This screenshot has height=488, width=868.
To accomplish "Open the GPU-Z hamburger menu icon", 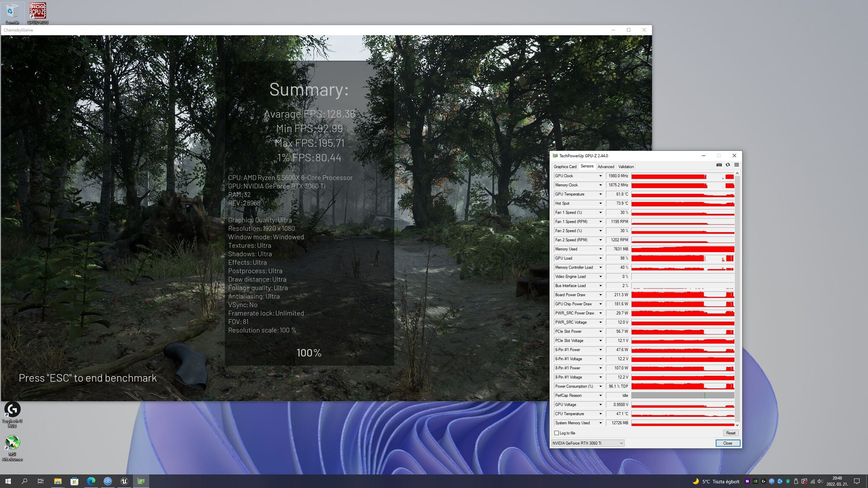I will tap(736, 165).
